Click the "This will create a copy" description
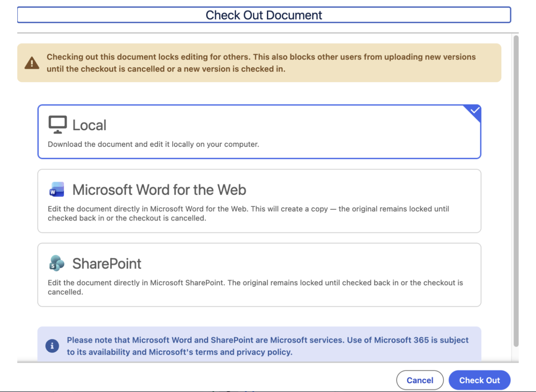This screenshot has height=392, width=536. [248, 213]
